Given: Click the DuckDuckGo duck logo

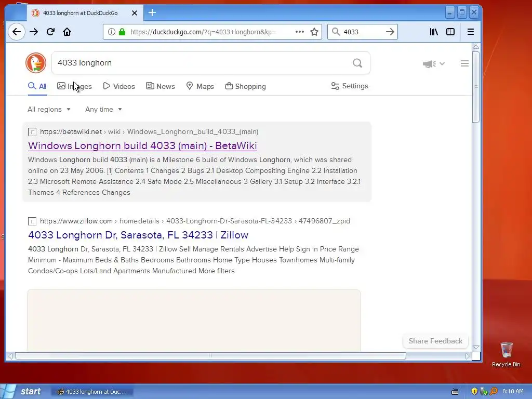Looking at the screenshot, I should [x=36, y=63].
